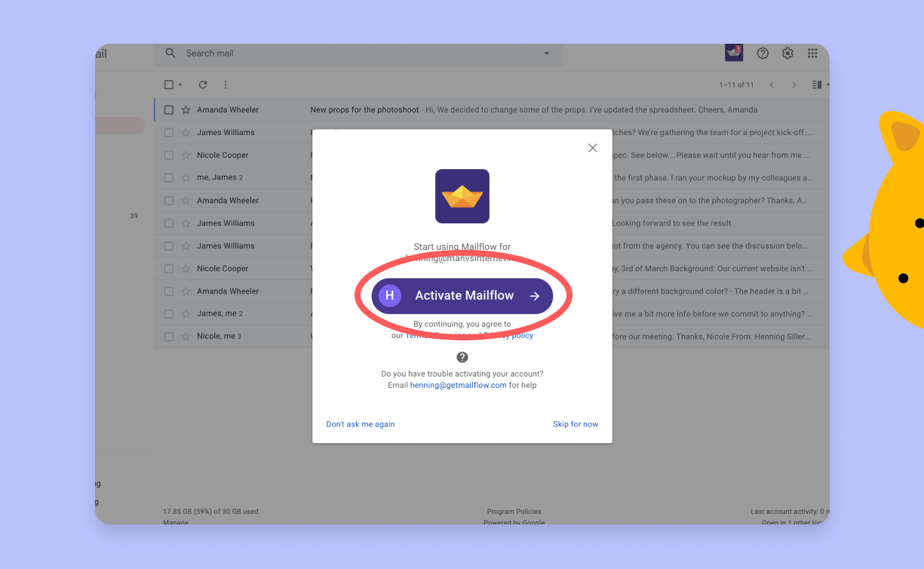The width and height of the screenshot is (924, 569).
Task: Open the Gmail settings gear
Action: tap(787, 54)
